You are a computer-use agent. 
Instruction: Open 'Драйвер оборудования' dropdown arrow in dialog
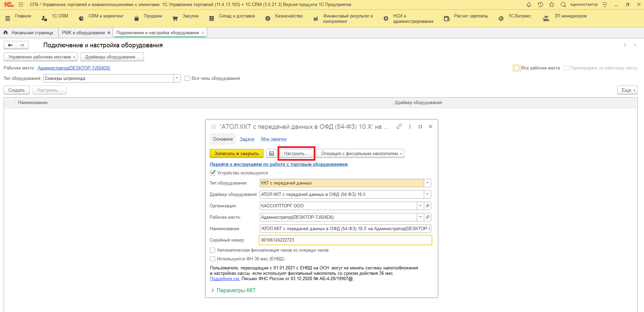coord(427,194)
